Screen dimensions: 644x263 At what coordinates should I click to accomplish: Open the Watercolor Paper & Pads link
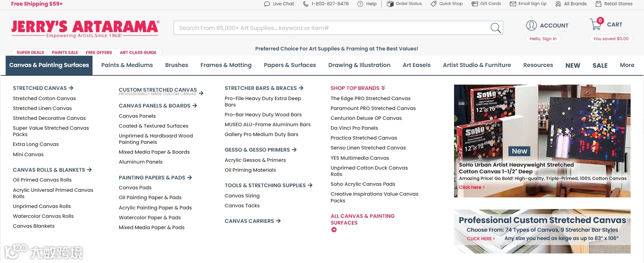[x=150, y=218]
